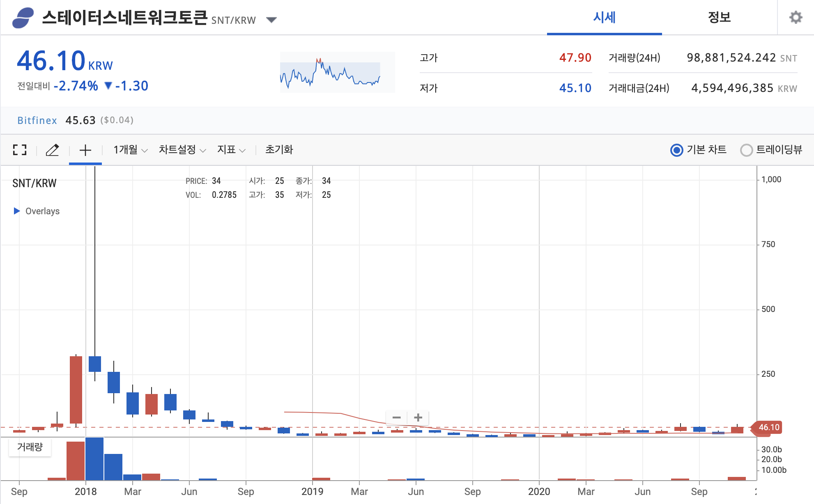
Task: Click the fullscreen chart icon
Action: [19, 150]
